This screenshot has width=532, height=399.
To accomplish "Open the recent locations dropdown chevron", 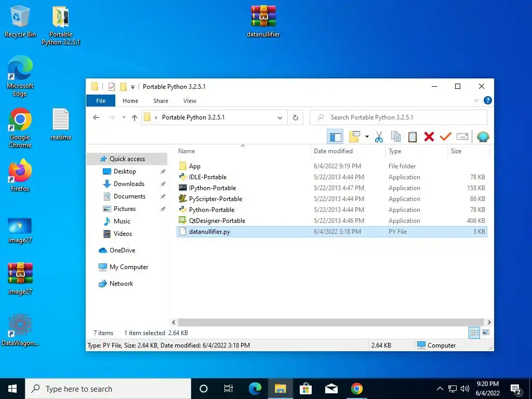I will pos(124,117).
